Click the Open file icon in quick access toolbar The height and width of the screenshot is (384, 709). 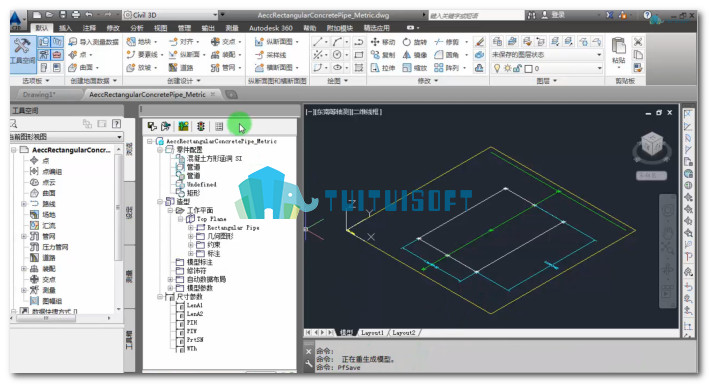point(49,15)
